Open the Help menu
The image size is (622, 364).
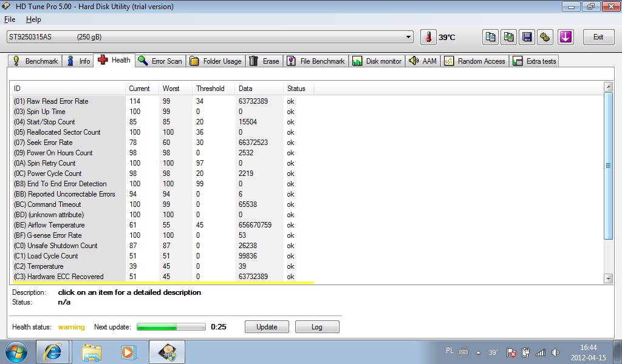pos(33,19)
